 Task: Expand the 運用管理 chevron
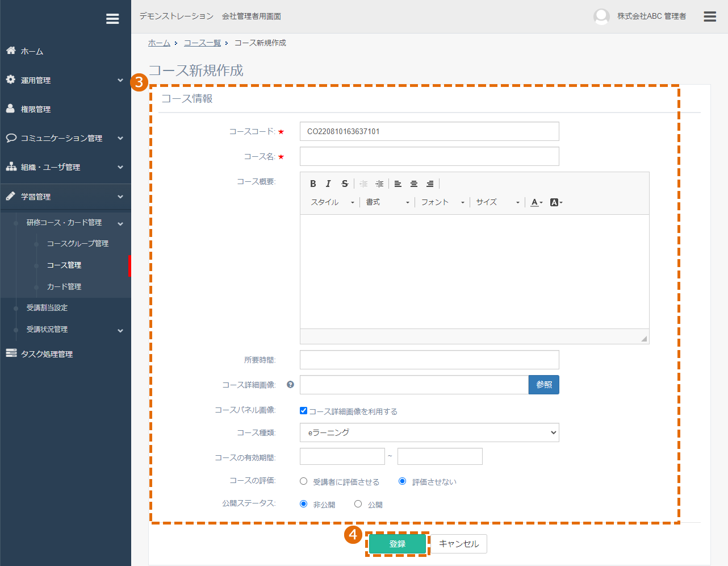(x=120, y=80)
